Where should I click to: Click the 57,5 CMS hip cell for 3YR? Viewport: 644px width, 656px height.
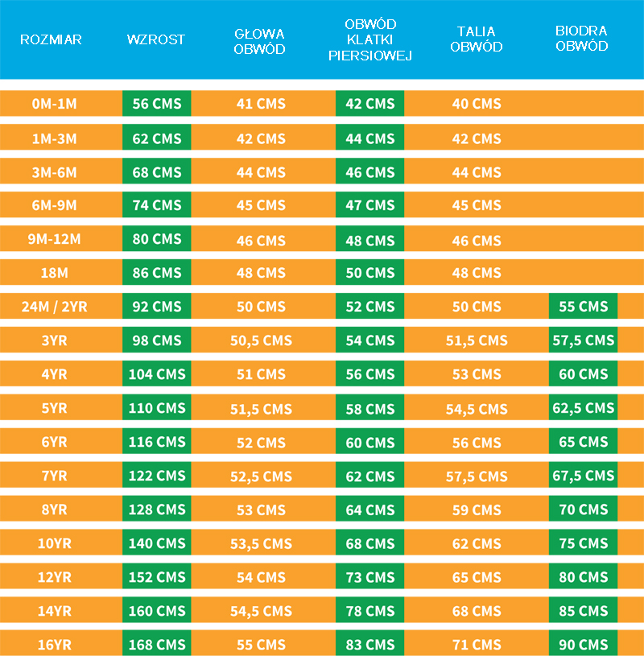click(584, 340)
